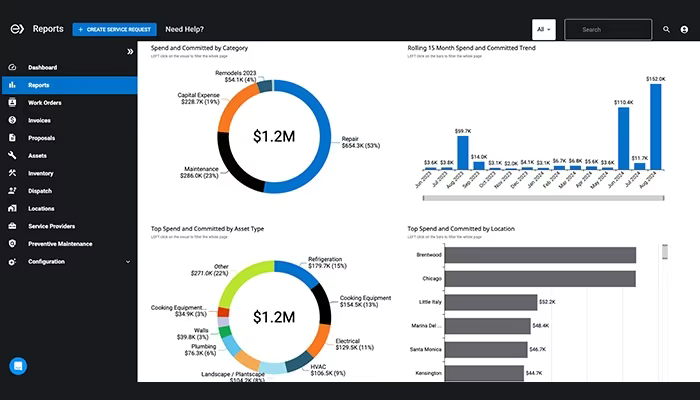This screenshot has height=400, width=700.
Task: Click the blue Repair donut segment
Action: 324,136
